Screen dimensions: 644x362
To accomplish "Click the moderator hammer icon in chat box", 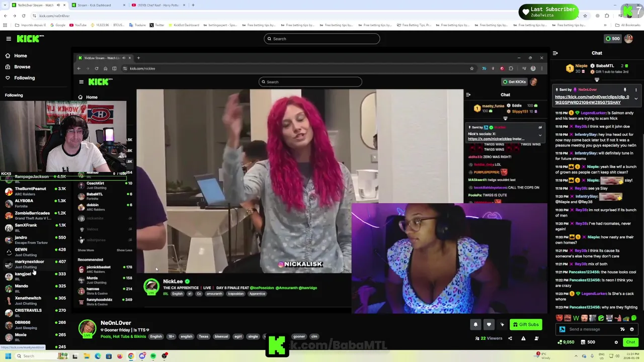I will point(562,329).
